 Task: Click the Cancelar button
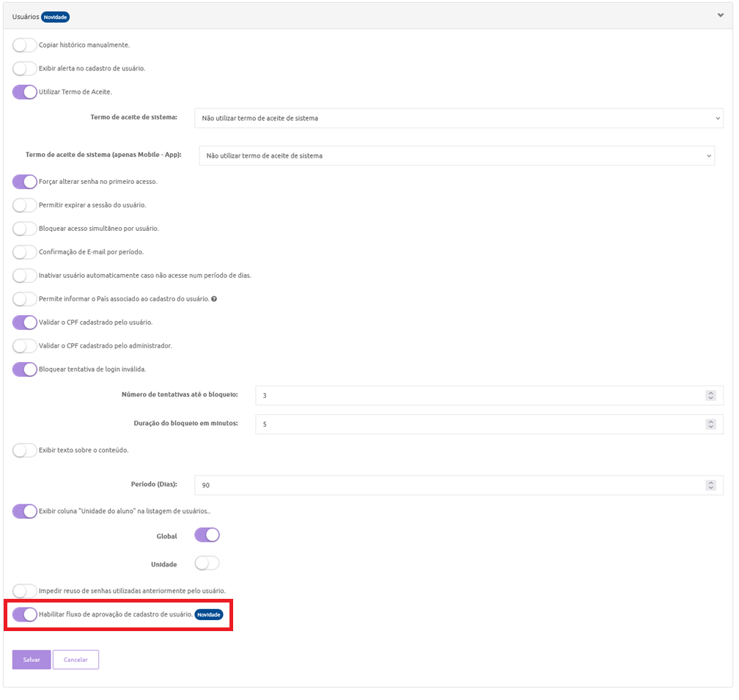(x=76, y=660)
